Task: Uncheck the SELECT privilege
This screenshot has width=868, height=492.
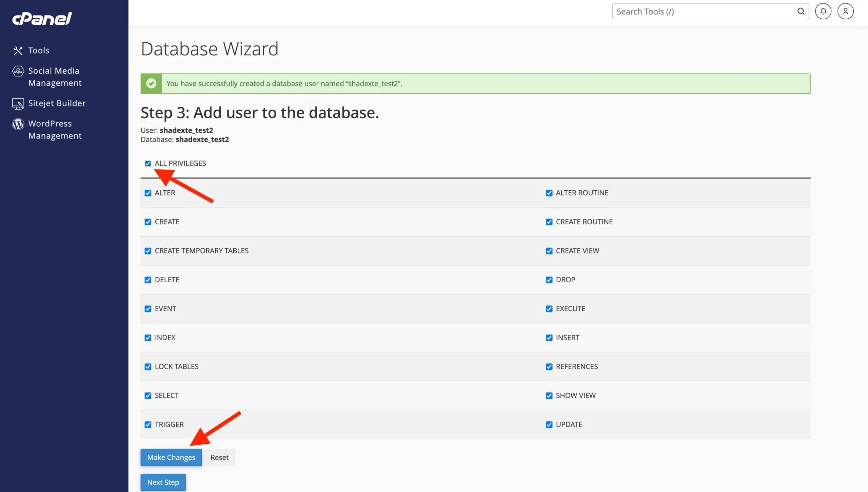Action: (148, 396)
